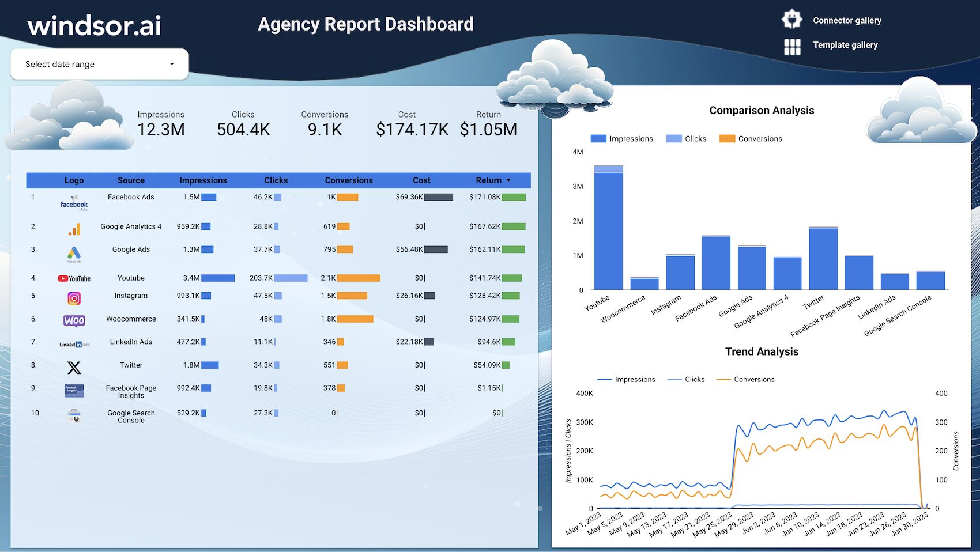
Task: Click the 203.7K clicks value
Action: click(261, 278)
